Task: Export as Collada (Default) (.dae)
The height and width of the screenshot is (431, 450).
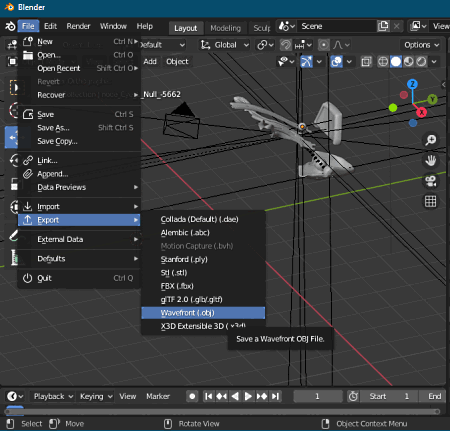Action: pos(203,219)
